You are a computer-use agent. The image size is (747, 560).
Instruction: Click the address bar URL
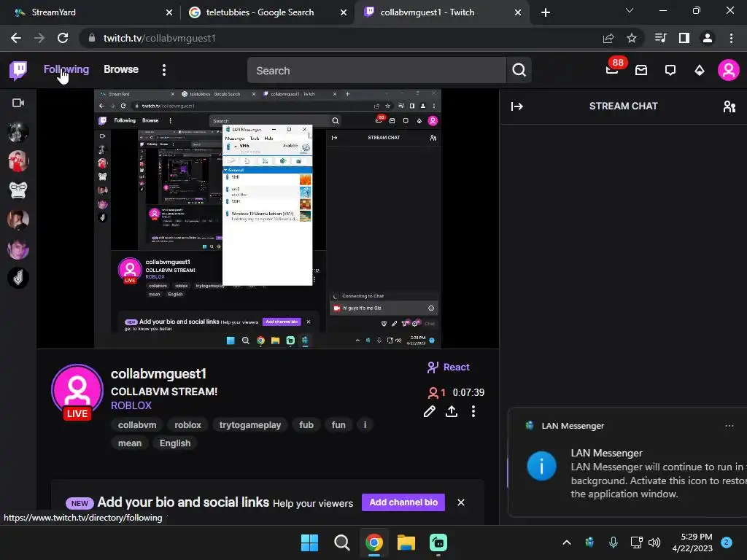pos(159,38)
